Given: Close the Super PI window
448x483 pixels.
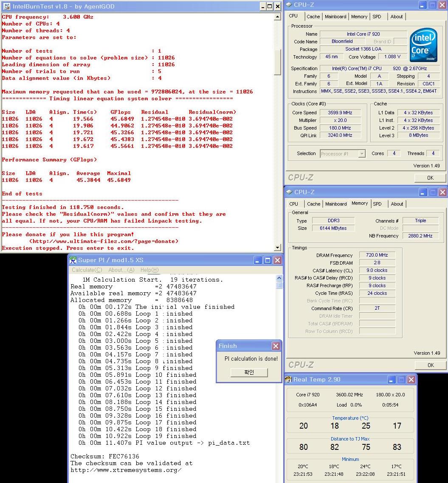Looking at the screenshot, I should coord(277,260).
